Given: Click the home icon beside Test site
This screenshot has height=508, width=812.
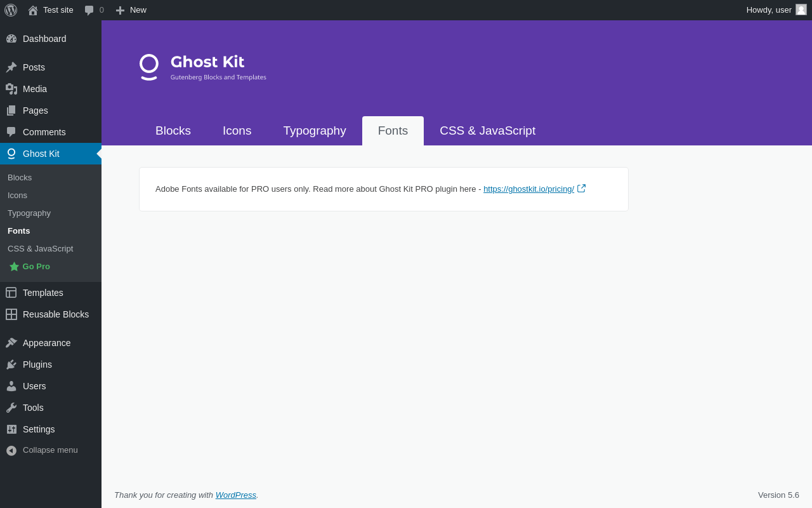Looking at the screenshot, I should point(33,10).
